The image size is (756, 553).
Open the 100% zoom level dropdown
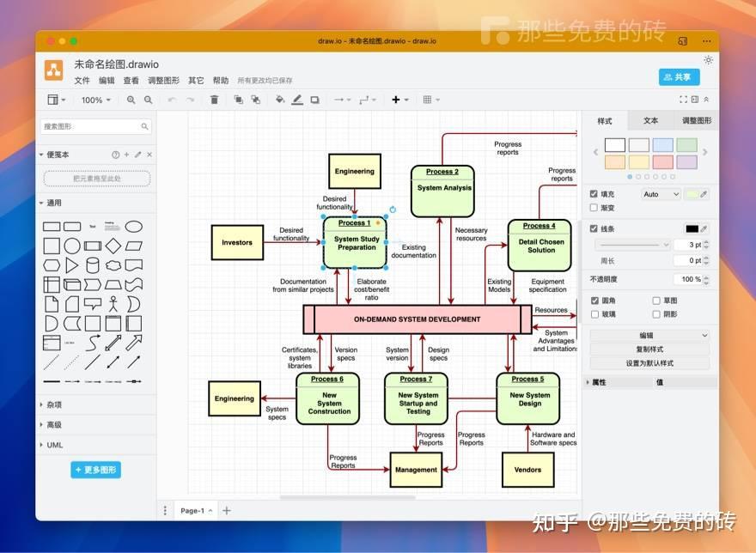click(96, 100)
